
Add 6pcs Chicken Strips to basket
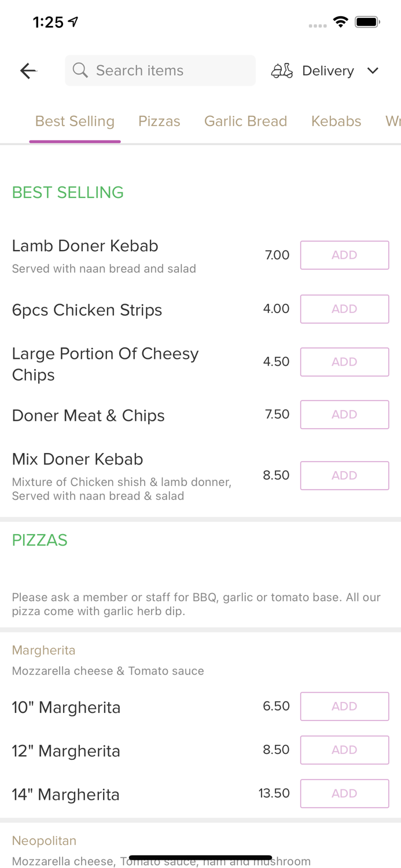click(344, 309)
